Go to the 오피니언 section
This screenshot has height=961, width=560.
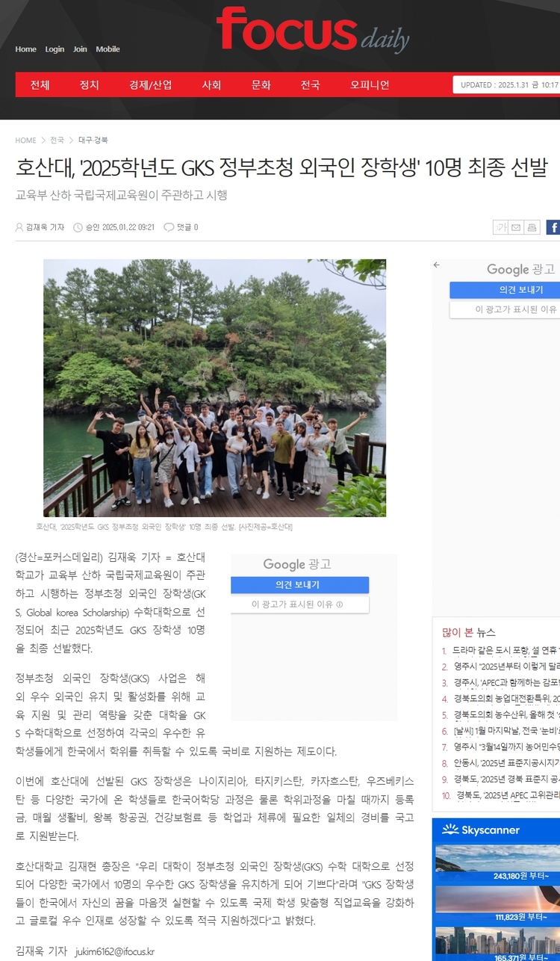pyautogui.click(x=370, y=85)
